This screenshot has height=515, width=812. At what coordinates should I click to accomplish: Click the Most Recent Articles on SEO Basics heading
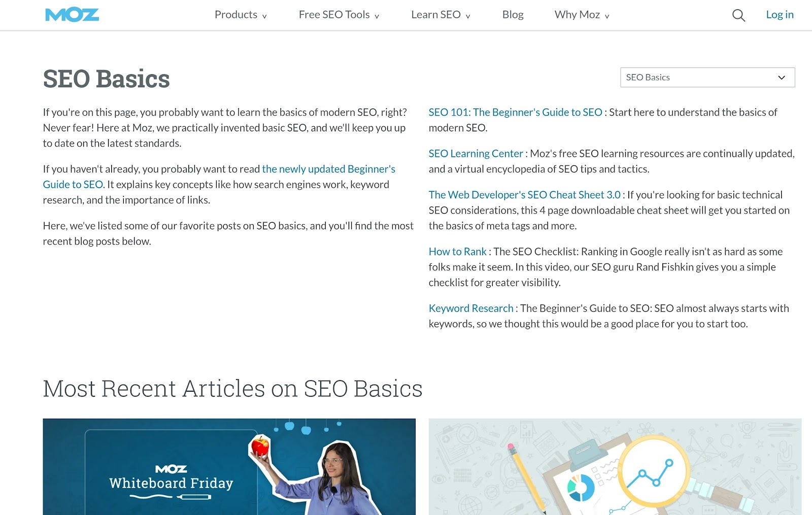pos(232,389)
